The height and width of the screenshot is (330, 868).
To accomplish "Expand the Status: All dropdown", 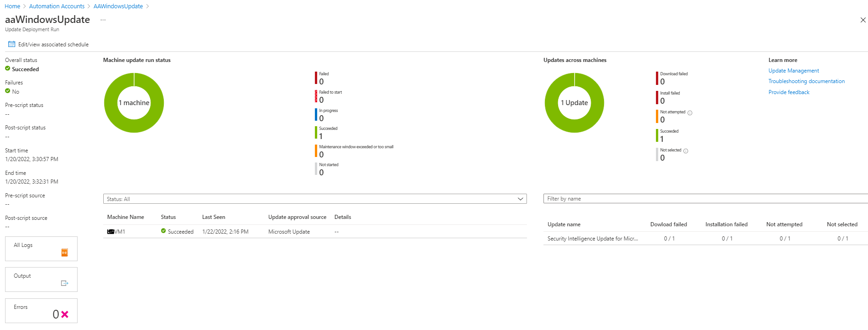I will pos(315,199).
